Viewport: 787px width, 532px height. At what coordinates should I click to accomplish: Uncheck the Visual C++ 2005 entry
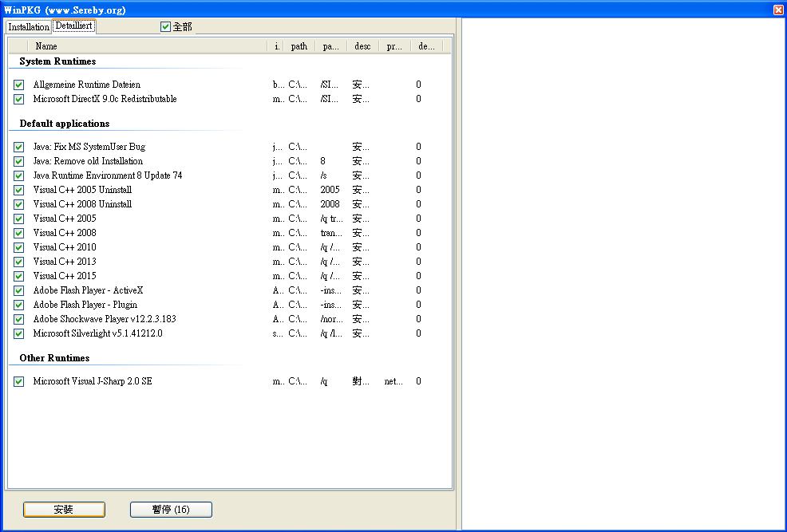pyautogui.click(x=19, y=219)
